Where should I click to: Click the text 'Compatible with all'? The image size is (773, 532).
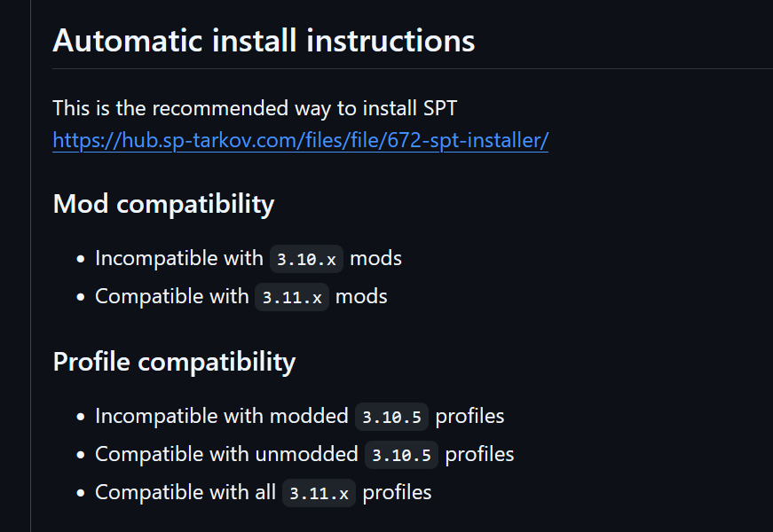pyautogui.click(x=185, y=493)
